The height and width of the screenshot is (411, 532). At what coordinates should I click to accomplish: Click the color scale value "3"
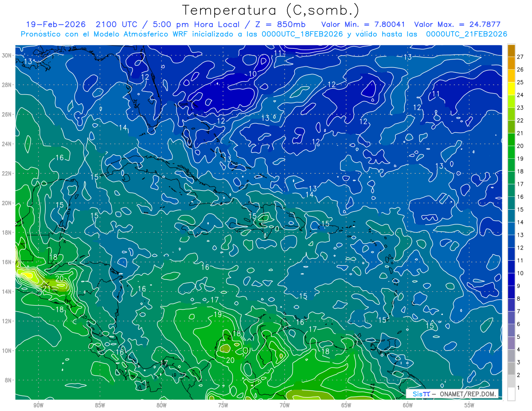[x=519, y=363]
